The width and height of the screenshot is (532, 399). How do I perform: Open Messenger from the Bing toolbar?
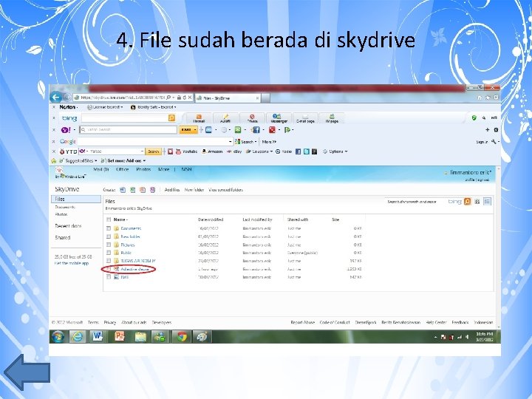(x=279, y=118)
